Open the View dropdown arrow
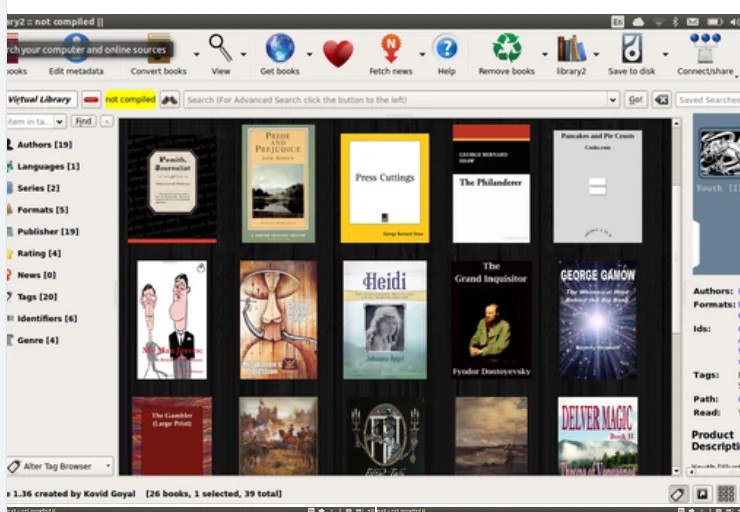Viewport: 740px width, 512px height. pyautogui.click(x=244, y=54)
